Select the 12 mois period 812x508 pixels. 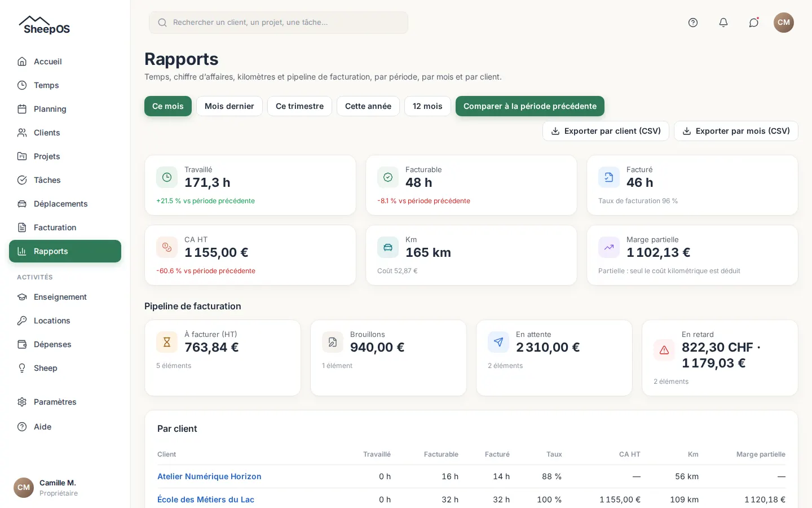(x=427, y=106)
